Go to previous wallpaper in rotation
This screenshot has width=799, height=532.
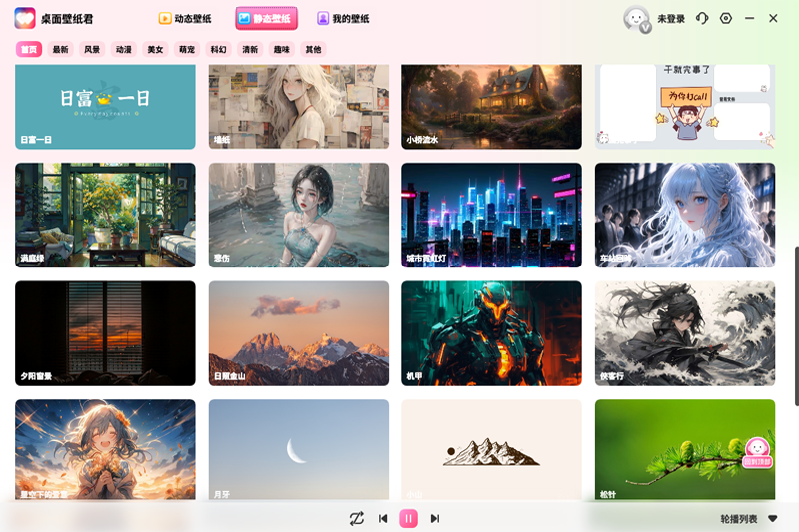point(383,518)
